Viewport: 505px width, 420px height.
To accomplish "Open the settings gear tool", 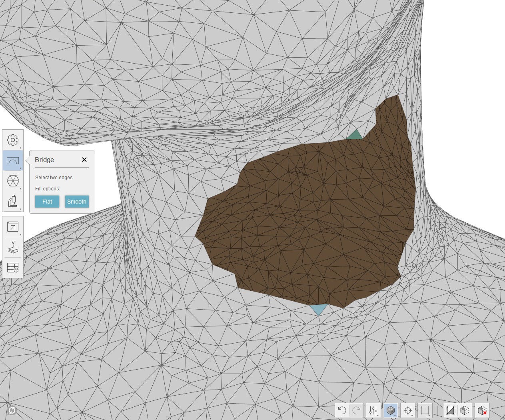I will (x=13, y=140).
